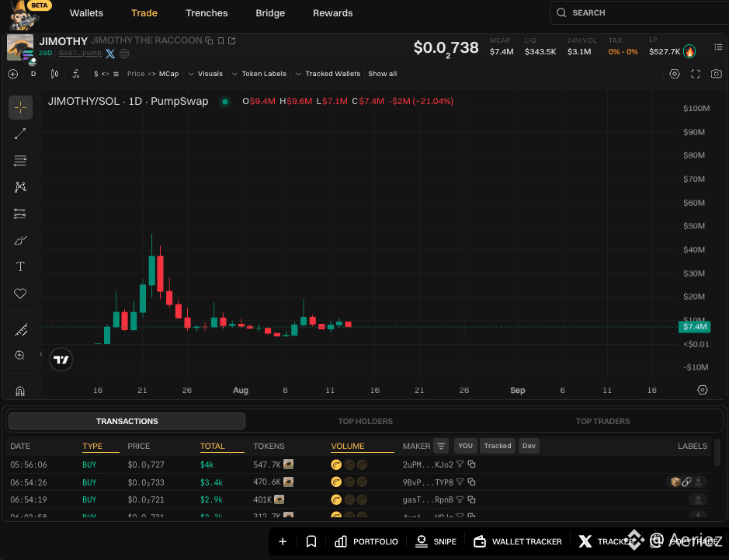Select the brush drawing tool
Viewport: 729px width, 560px height.
point(20,241)
